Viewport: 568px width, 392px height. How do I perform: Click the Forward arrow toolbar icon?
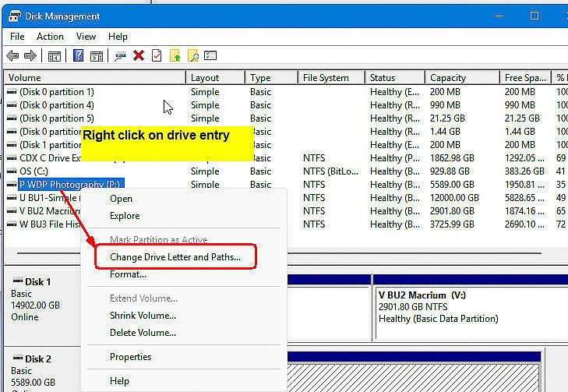coord(30,56)
